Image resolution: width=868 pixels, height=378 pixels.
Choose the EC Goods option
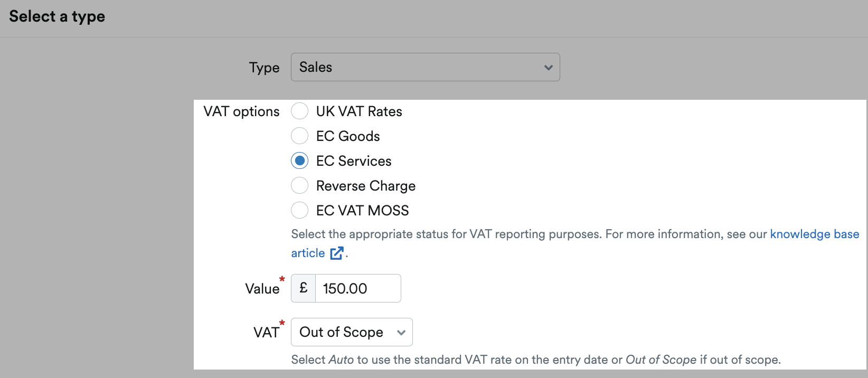299,136
